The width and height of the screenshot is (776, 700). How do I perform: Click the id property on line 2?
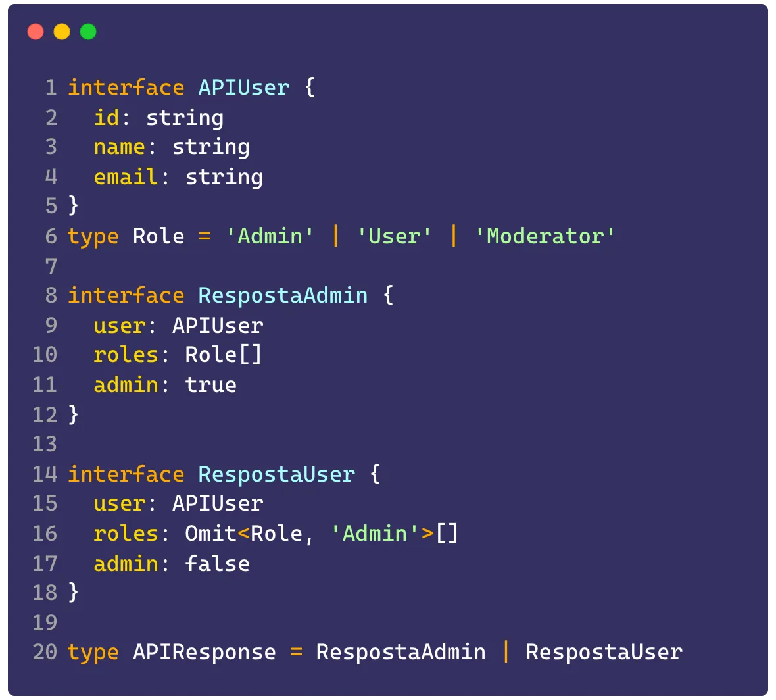click(107, 118)
